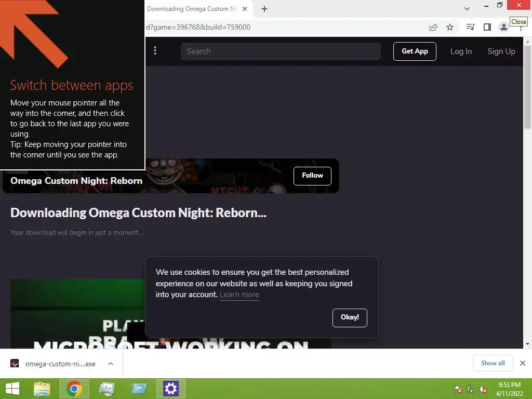Image resolution: width=532 pixels, height=399 pixels.
Task: Bookmark this tab with the star icon
Action: 450,27
